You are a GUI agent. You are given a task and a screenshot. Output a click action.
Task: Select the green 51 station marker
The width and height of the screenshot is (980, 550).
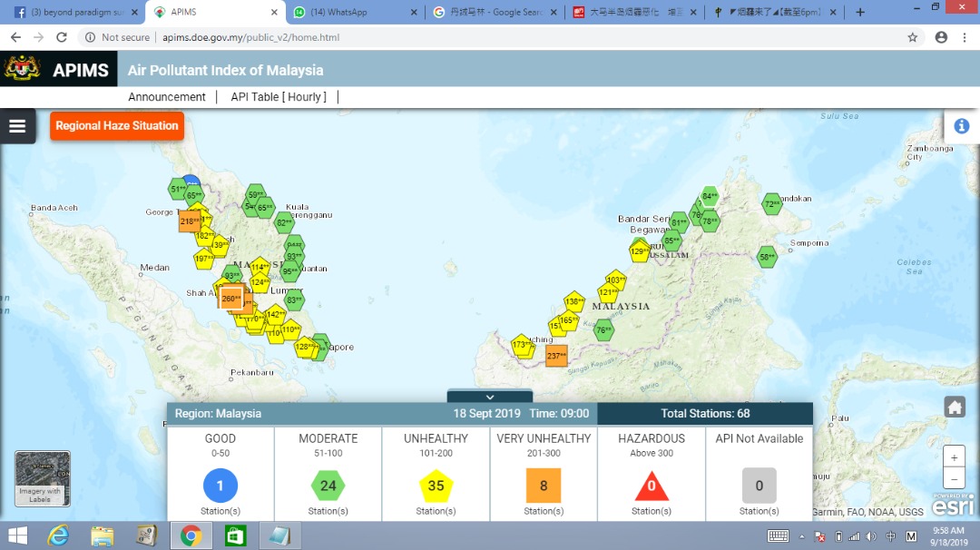[178, 189]
